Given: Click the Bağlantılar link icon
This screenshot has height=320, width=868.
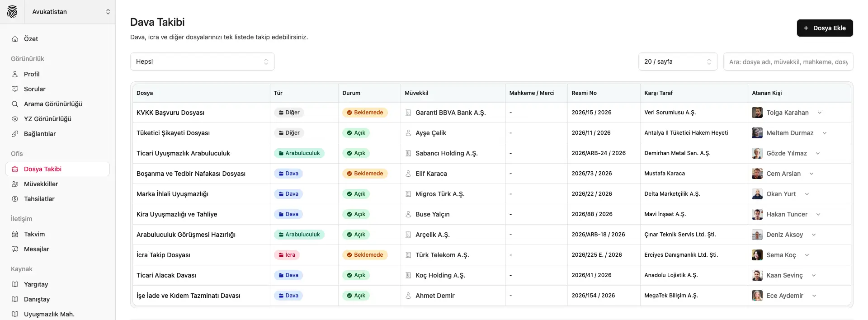Looking at the screenshot, I should pos(15,134).
